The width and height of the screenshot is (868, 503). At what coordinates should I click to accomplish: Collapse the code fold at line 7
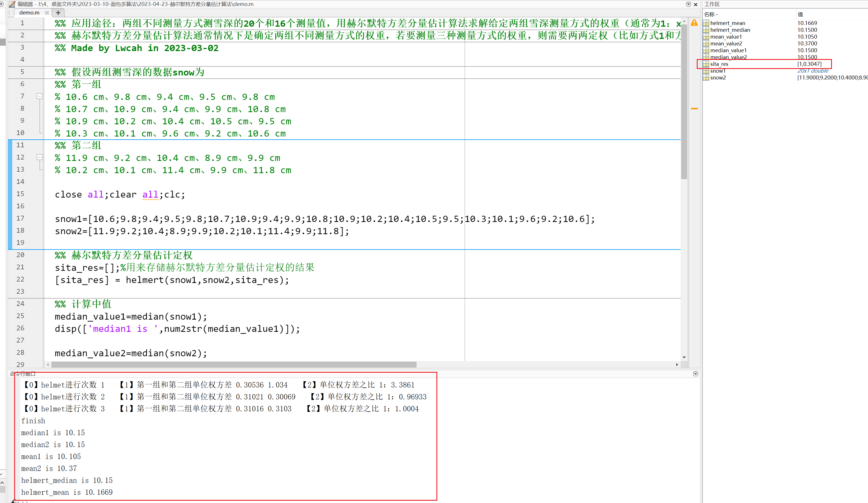pyautogui.click(x=40, y=97)
